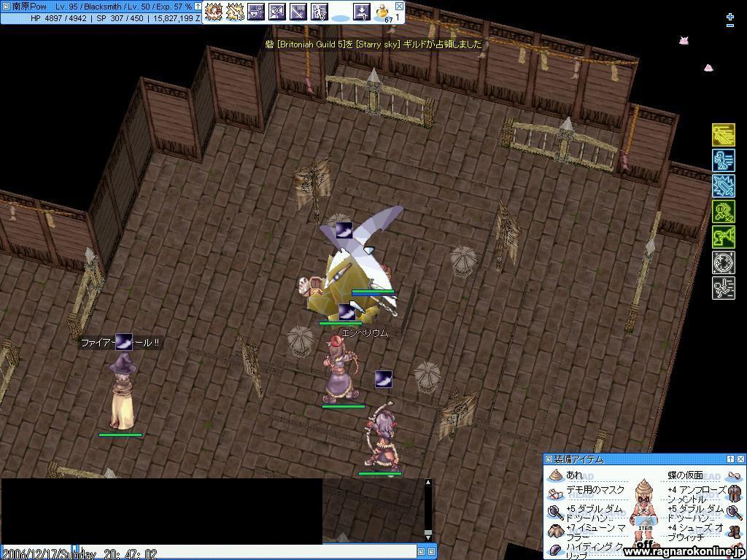The image size is (747, 560).
Task: Click the green shouting figure buff icon
Action: [x=723, y=237]
